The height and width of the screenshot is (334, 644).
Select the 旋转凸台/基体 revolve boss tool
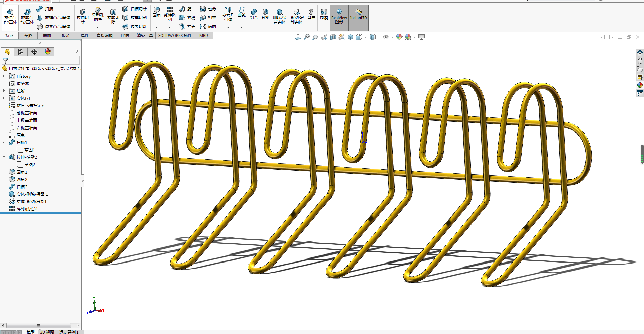[x=27, y=16]
